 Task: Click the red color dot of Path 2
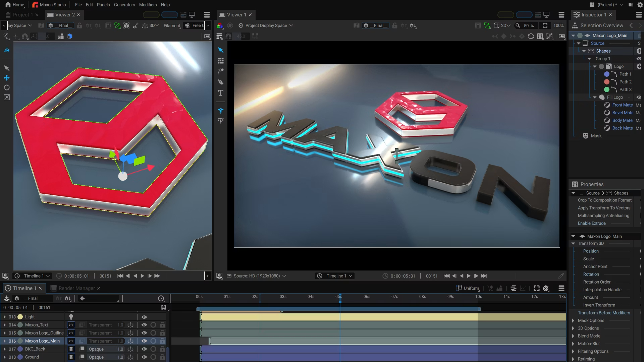click(606, 82)
